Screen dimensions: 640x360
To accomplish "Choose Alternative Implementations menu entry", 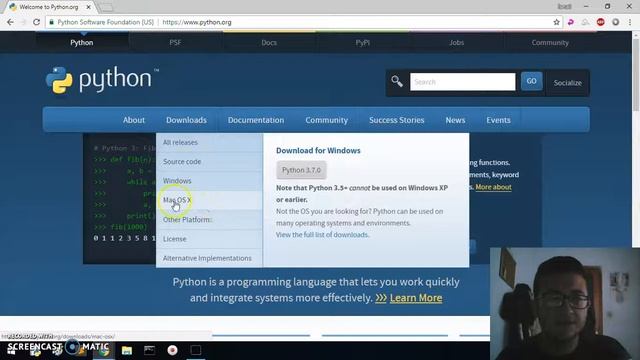I will tap(209, 258).
